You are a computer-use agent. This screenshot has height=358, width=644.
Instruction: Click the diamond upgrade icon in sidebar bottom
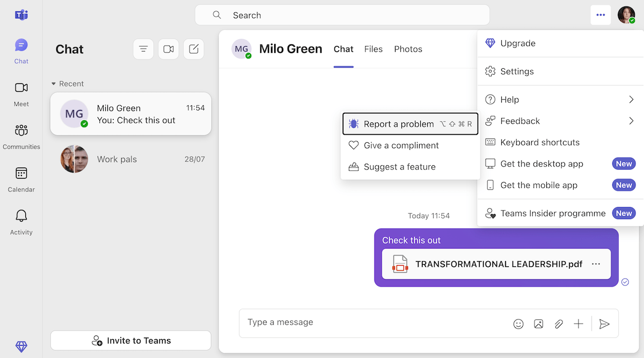pyautogui.click(x=21, y=347)
